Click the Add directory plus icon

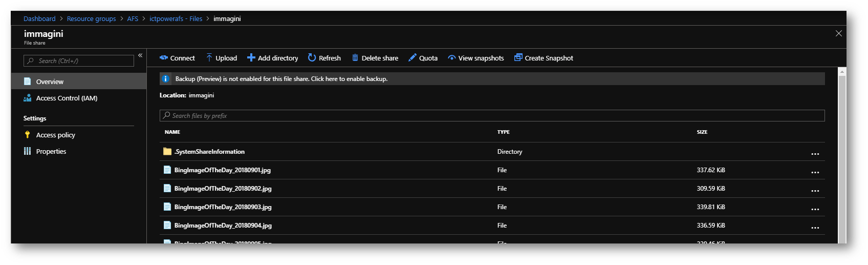pyautogui.click(x=251, y=58)
